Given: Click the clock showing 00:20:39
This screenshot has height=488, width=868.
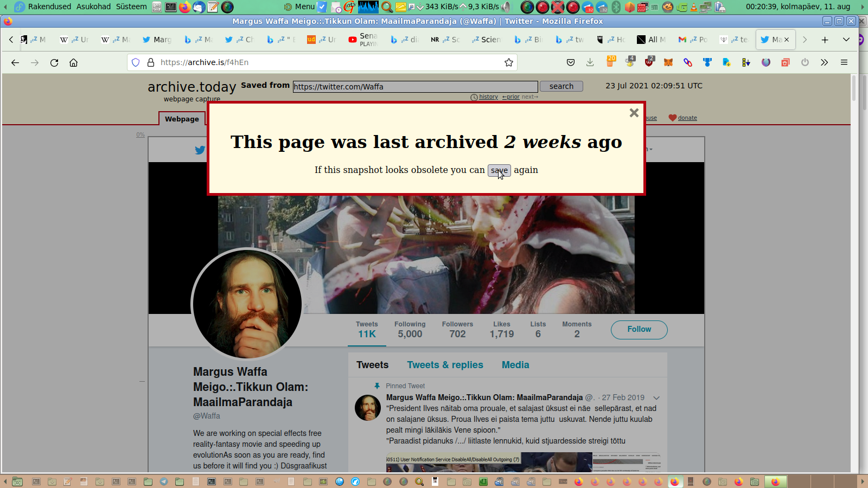Looking at the screenshot, I should [798, 7].
